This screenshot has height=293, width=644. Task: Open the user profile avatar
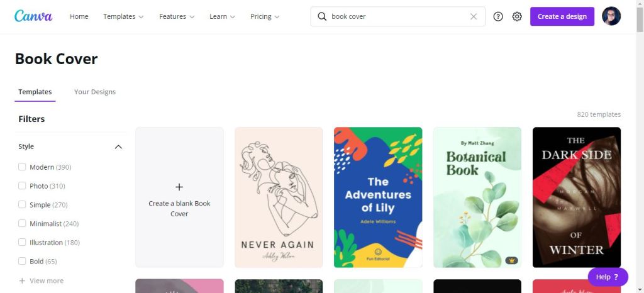[x=611, y=16]
